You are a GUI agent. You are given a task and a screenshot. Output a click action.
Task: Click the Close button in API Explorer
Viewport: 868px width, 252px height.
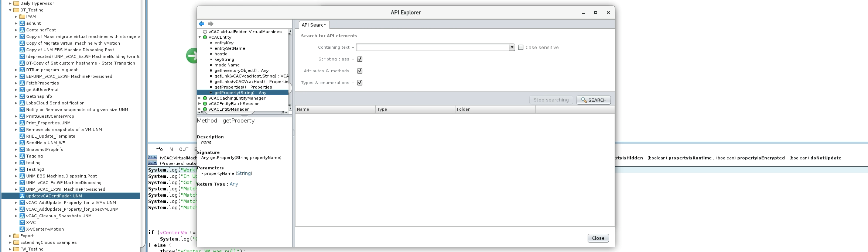pos(598,238)
